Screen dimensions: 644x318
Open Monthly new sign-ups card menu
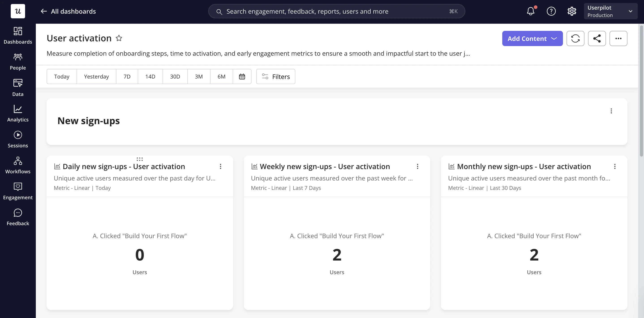(615, 166)
